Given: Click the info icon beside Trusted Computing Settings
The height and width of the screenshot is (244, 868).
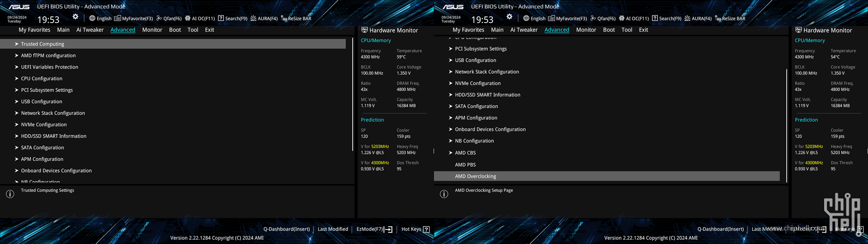Looking at the screenshot, I should pyautogui.click(x=10, y=194).
